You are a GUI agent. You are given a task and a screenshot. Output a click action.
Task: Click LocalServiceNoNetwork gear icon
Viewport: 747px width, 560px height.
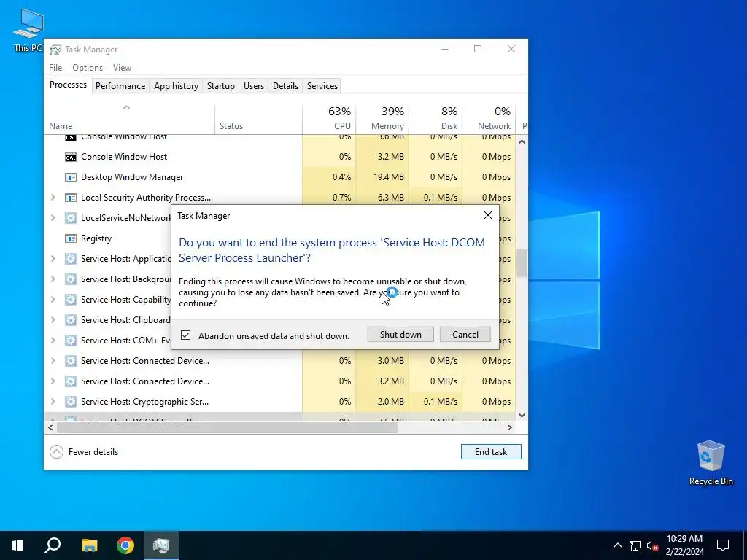(x=71, y=217)
